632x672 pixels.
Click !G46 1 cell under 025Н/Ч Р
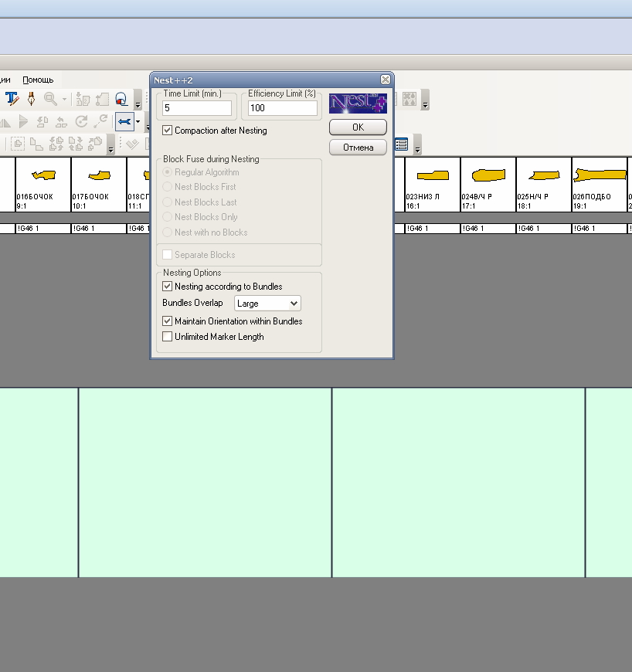coord(544,229)
